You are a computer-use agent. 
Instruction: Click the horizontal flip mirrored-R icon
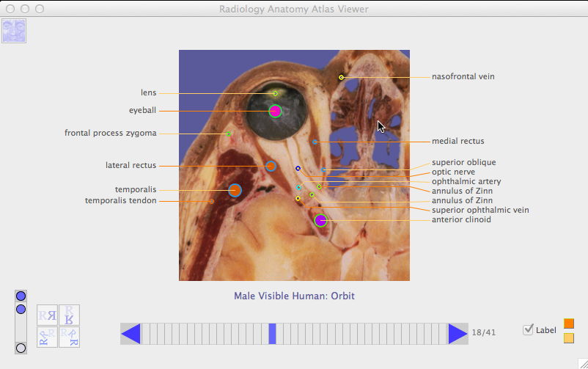pyautogui.click(x=48, y=315)
